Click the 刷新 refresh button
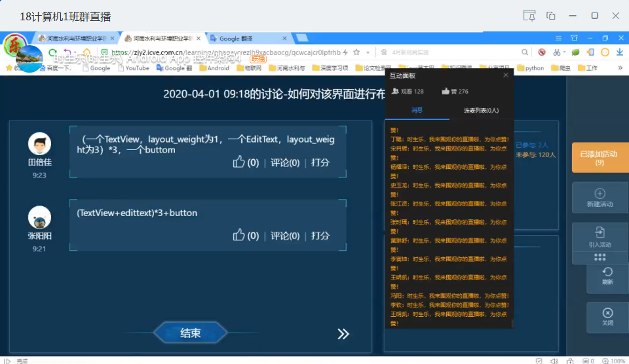 coord(607,276)
